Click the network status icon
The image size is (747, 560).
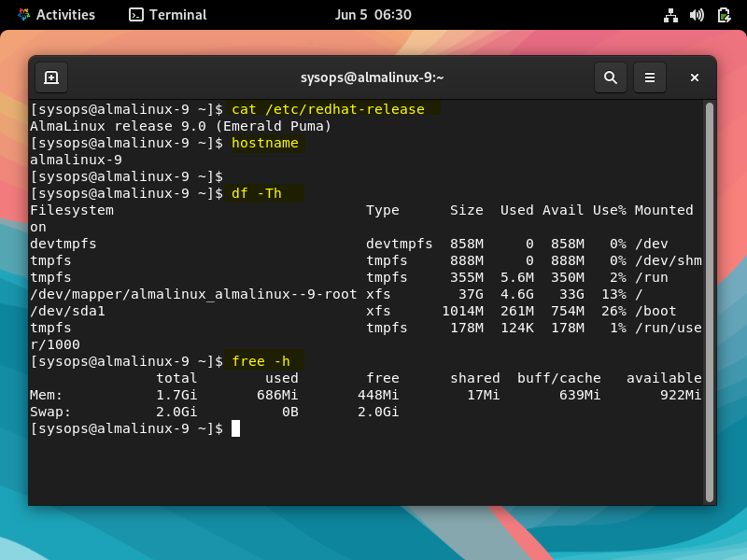(670, 15)
